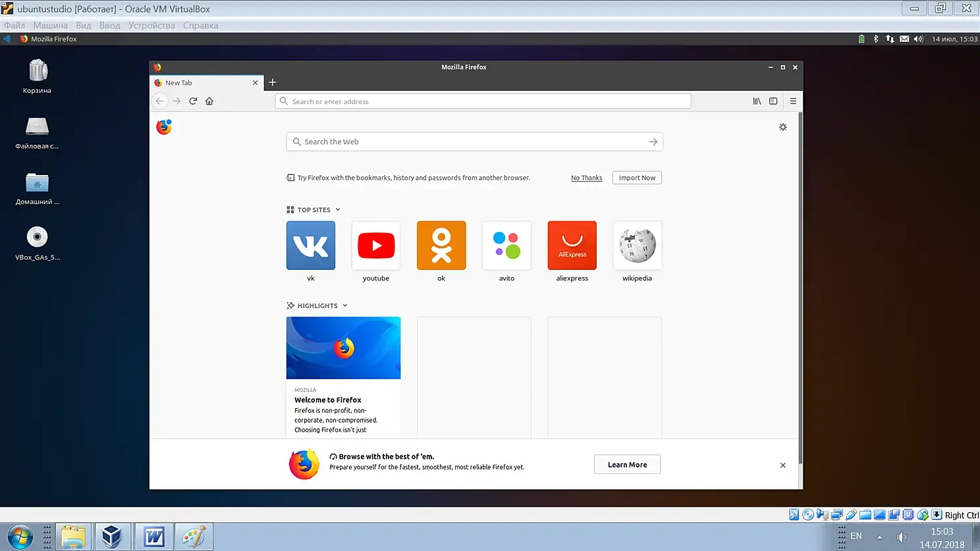The image size is (980, 551).
Task: Open the VBox_GAs_5 disc desktop icon
Action: (38, 244)
